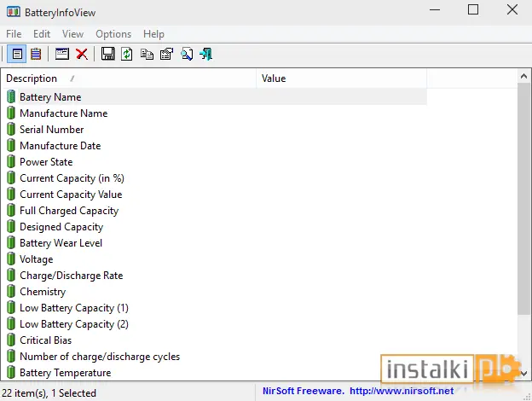Click battery icon beside Manufacture Name
Screen dimensions: 532x401
(x=11, y=113)
